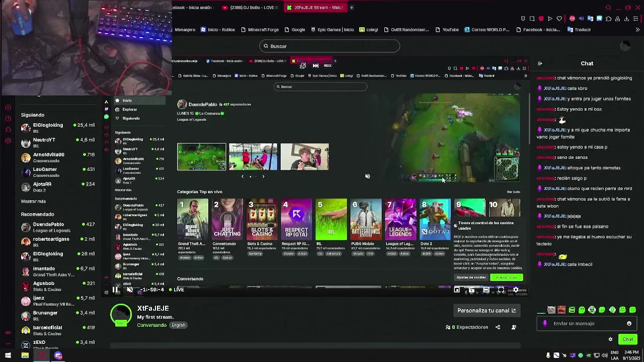
Task: Focus the Enviar un mensaje input
Action: tap(586, 324)
